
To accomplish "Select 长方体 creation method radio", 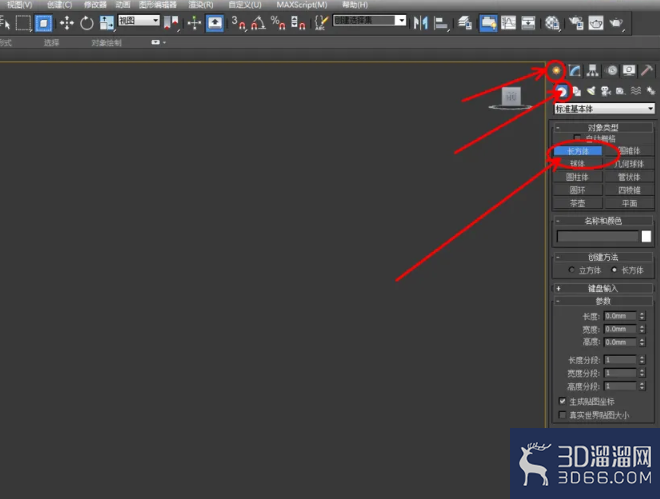I will [614, 270].
